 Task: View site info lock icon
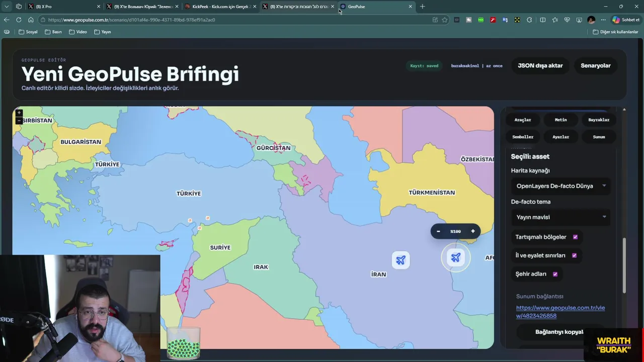coord(44,20)
